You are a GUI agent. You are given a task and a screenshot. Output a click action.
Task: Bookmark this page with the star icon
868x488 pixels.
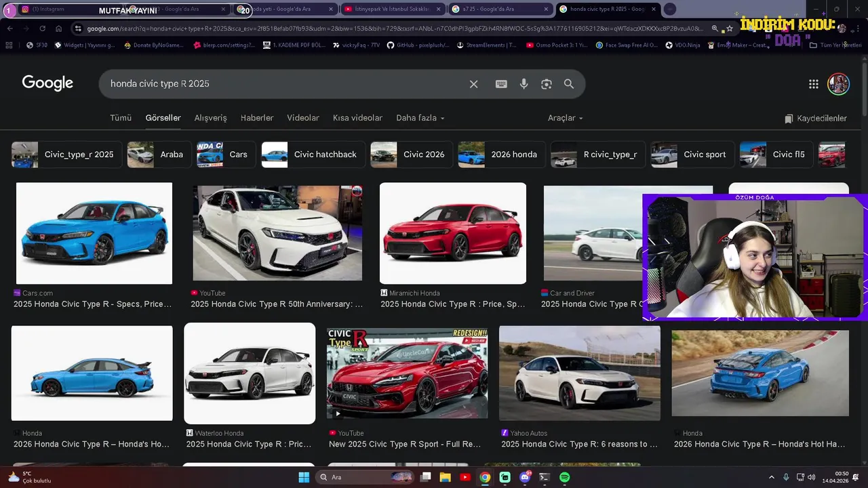click(730, 28)
